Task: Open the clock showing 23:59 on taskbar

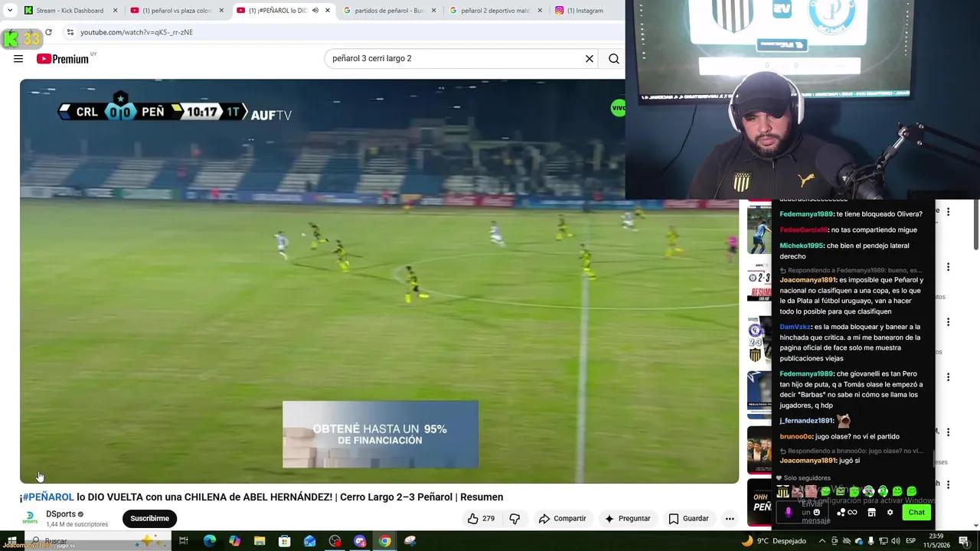Action: point(936,541)
